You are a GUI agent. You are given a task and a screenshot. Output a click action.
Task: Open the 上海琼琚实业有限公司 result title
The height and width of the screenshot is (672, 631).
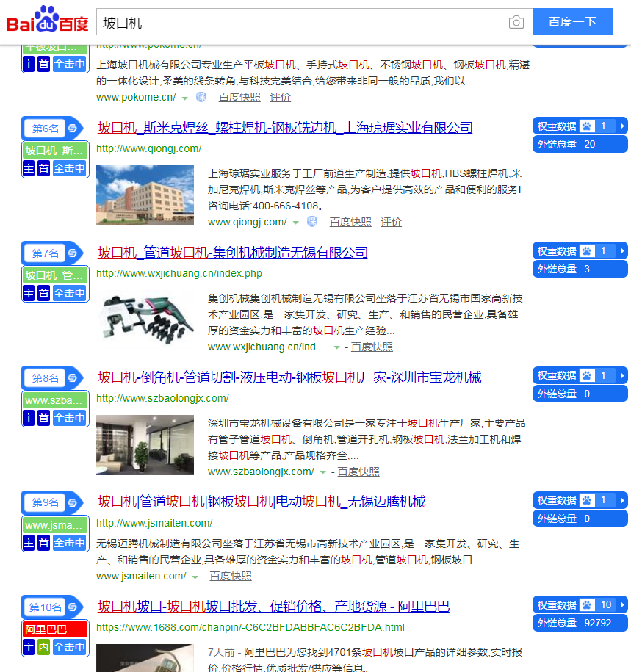tap(285, 127)
